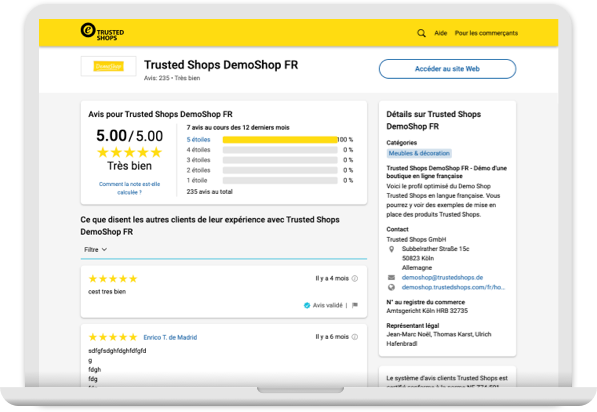Open Enrico T. de Madrid reviewer profile

click(x=170, y=337)
